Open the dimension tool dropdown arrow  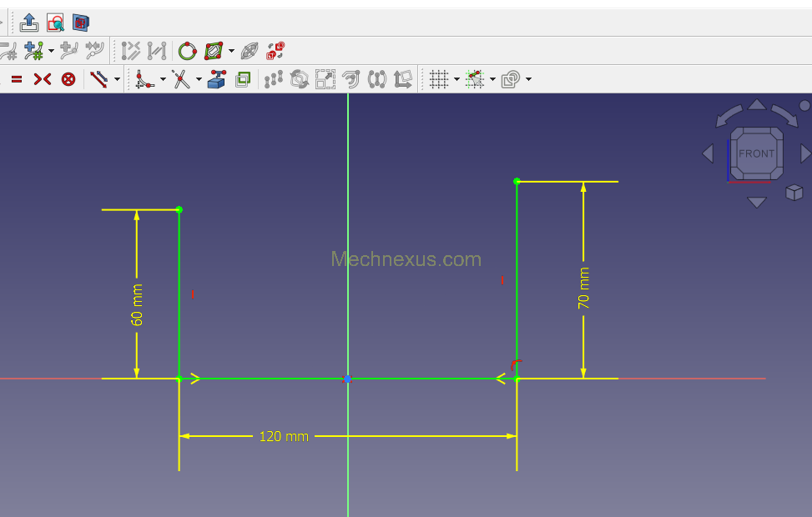[117, 79]
